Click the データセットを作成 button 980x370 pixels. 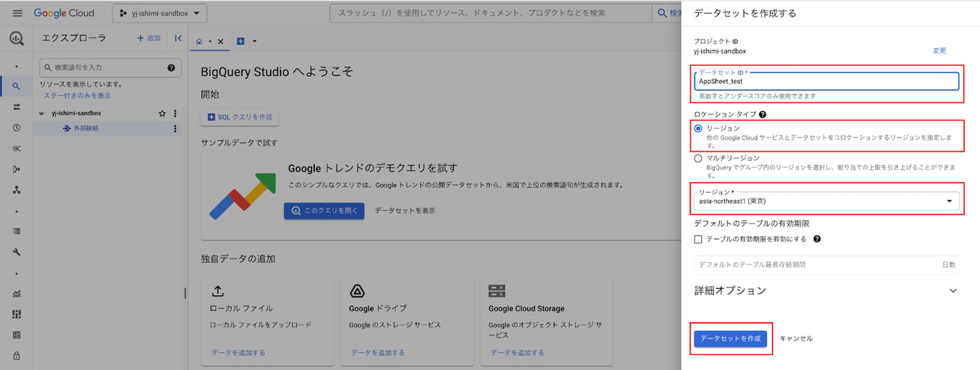(x=730, y=338)
